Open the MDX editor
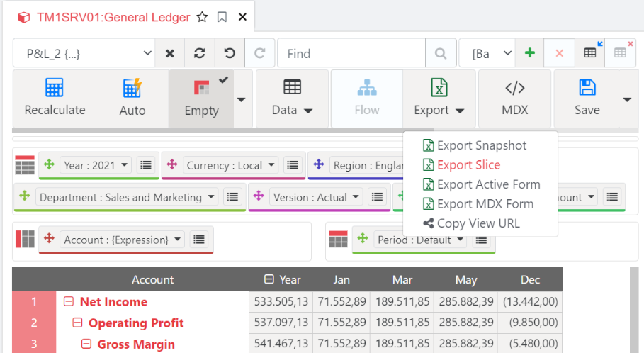The image size is (644, 353). tap(514, 99)
